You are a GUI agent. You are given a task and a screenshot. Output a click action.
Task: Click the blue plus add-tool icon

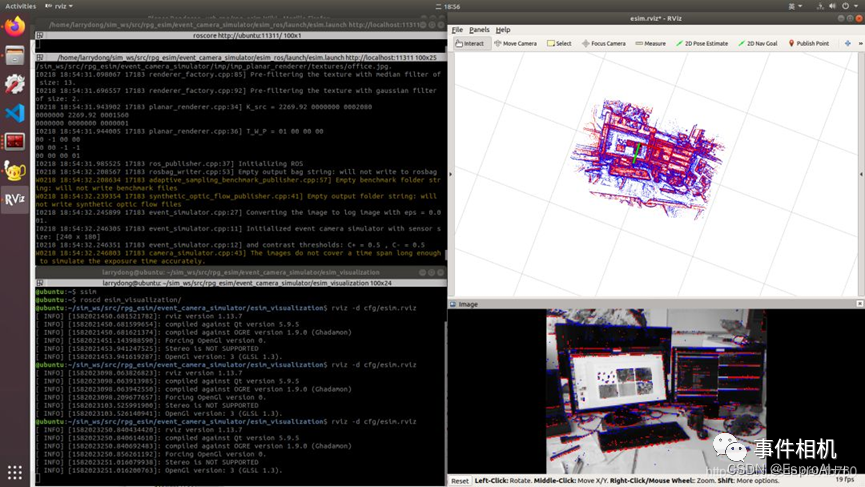(847, 44)
